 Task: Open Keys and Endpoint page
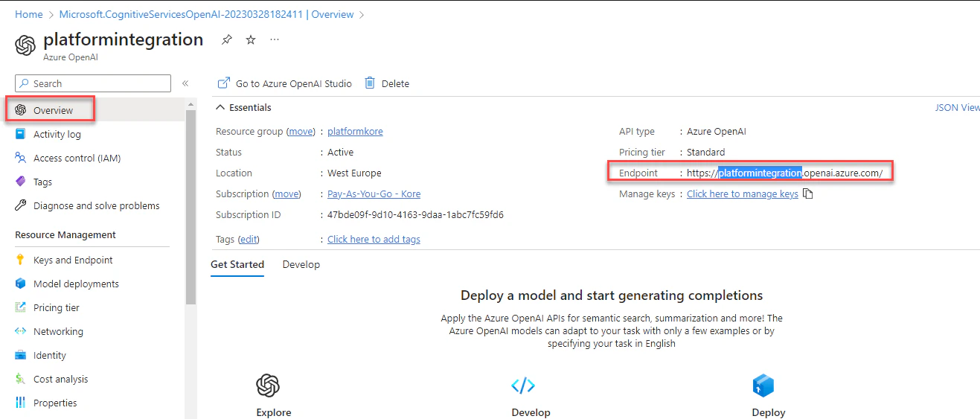[73, 260]
